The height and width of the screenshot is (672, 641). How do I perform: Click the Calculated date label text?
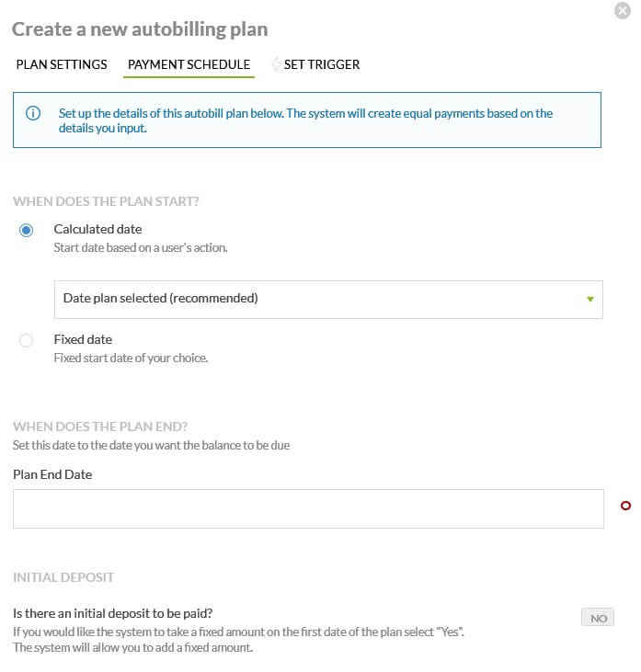coord(97,229)
